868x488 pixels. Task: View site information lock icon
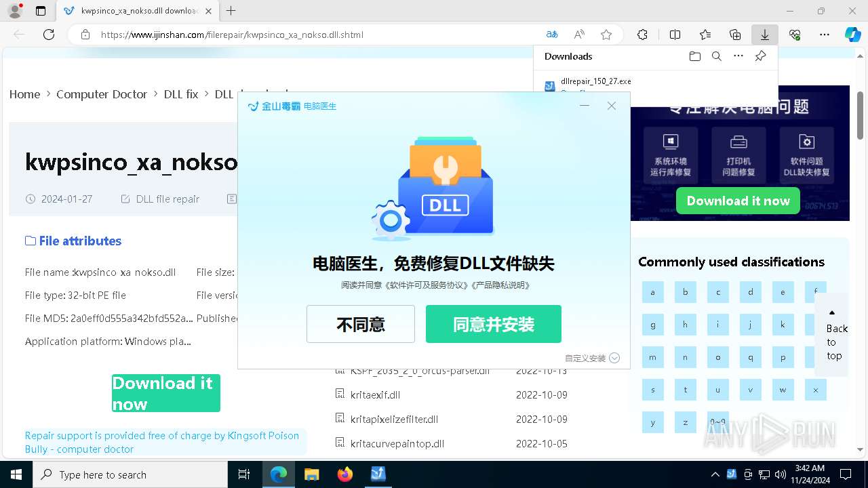[x=85, y=35]
